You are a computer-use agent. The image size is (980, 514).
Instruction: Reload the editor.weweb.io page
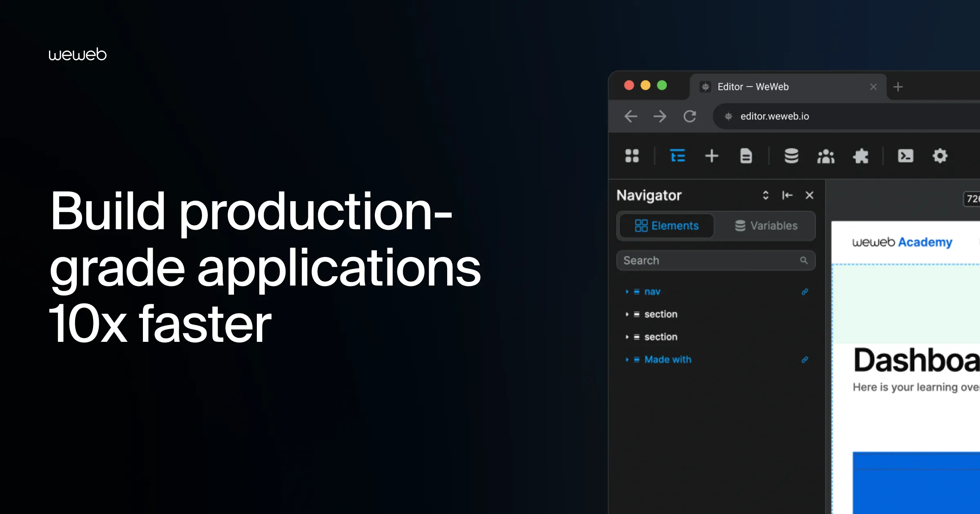coord(690,116)
